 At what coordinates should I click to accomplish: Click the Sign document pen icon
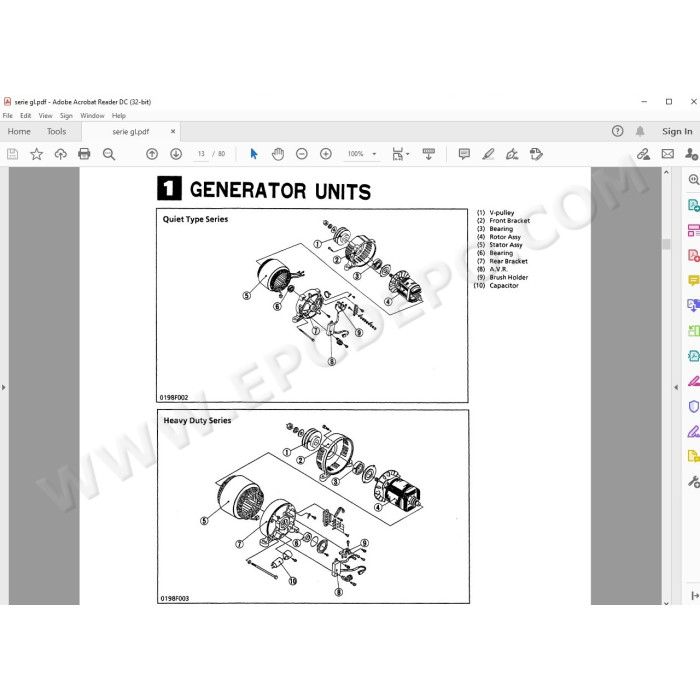pyautogui.click(x=512, y=154)
